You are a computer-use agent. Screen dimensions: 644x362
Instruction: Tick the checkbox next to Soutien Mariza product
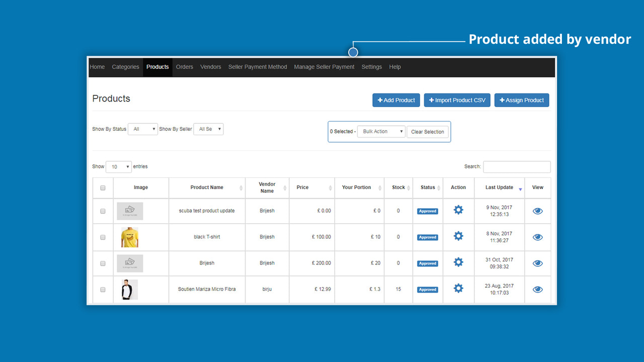pos(103,289)
